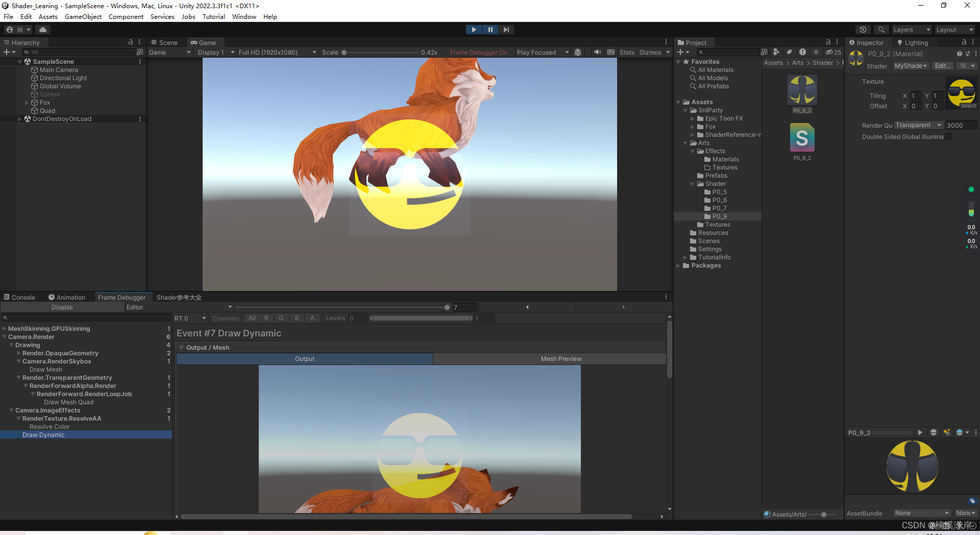The width and height of the screenshot is (980, 535).
Task: Expand the Fox object in Hierarchy
Action: [x=27, y=103]
